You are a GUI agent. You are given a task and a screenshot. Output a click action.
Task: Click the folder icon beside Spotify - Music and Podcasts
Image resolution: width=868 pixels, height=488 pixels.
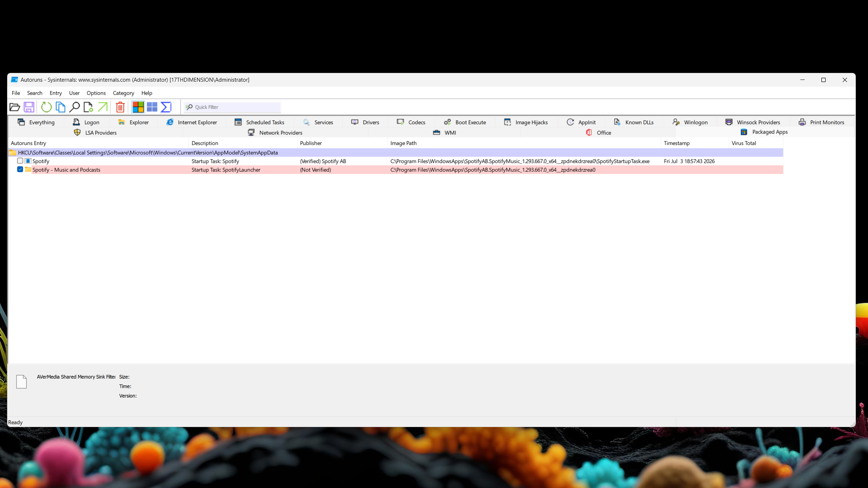28,170
